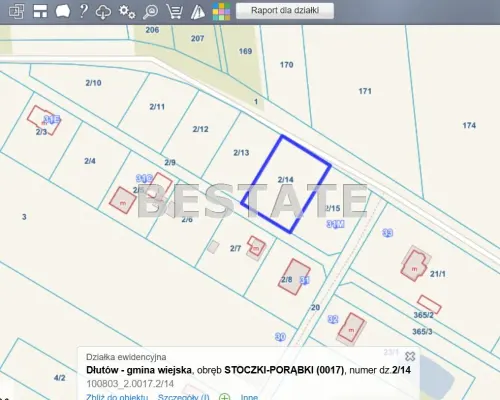Select the region outline map icon

point(63,11)
